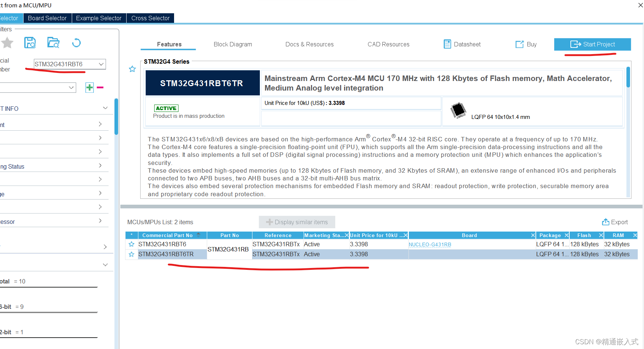Click the save search filter icon
Screen dimensions: 644x349
(30, 43)
